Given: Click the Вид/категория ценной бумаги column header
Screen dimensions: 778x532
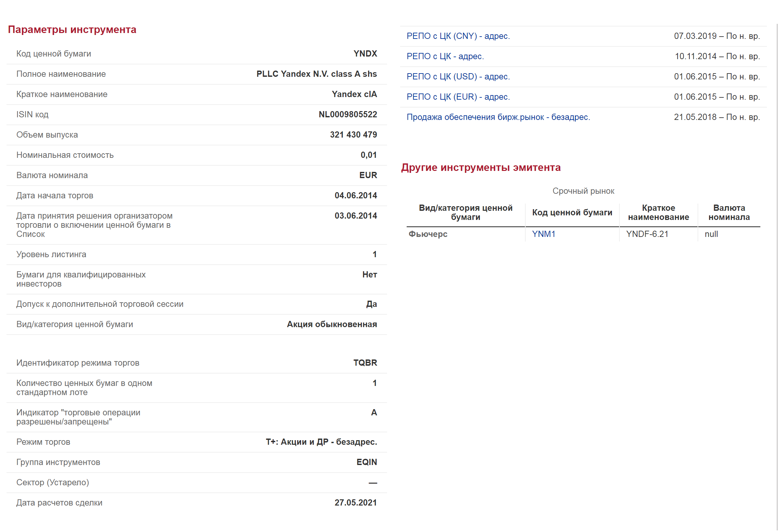Looking at the screenshot, I should tap(465, 212).
